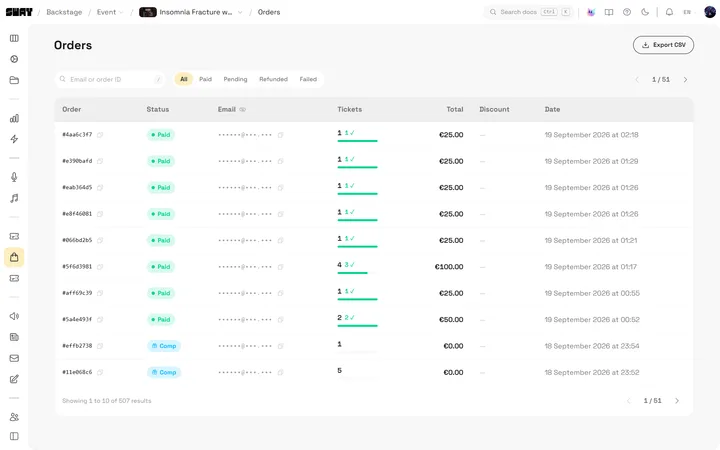Click the user avatar in top bar
The image size is (720, 450).
[710, 12]
